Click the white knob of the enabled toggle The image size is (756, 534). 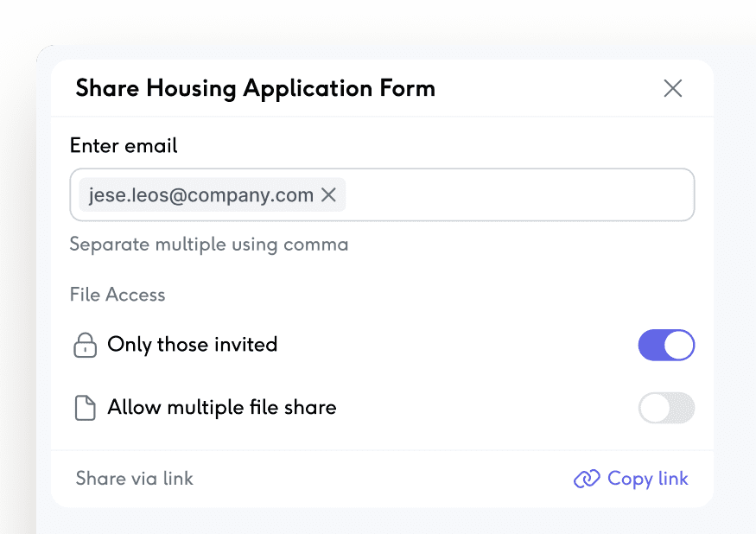click(x=679, y=346)
